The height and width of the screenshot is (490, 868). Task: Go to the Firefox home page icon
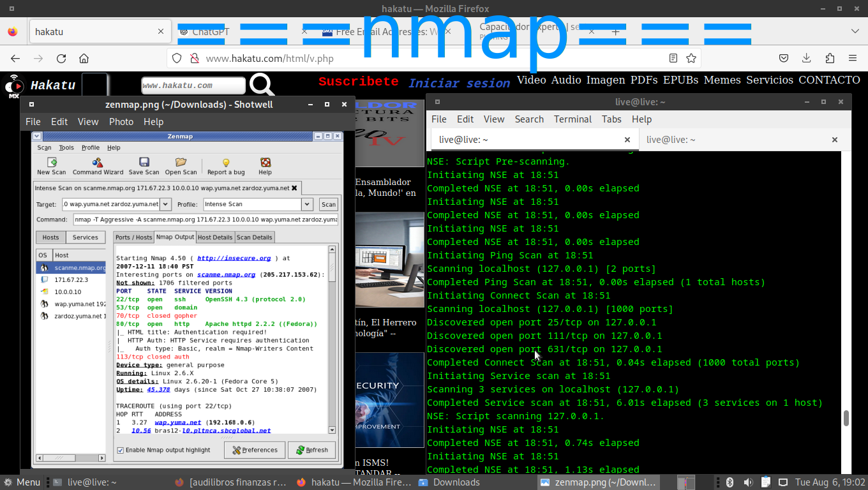click(84, 58)
